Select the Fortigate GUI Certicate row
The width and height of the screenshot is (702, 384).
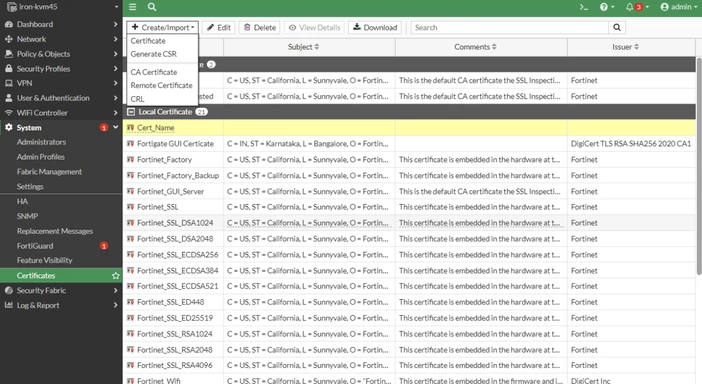click(409, 144)
